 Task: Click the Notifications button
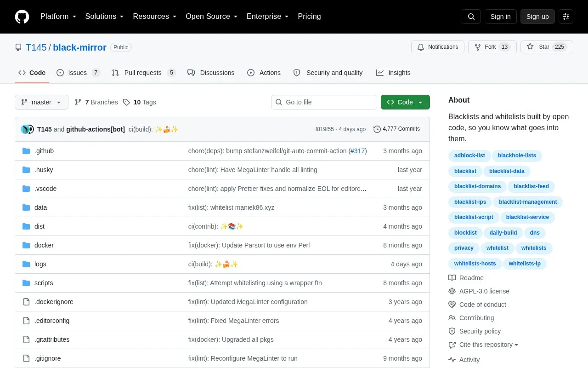click(438, 47)
